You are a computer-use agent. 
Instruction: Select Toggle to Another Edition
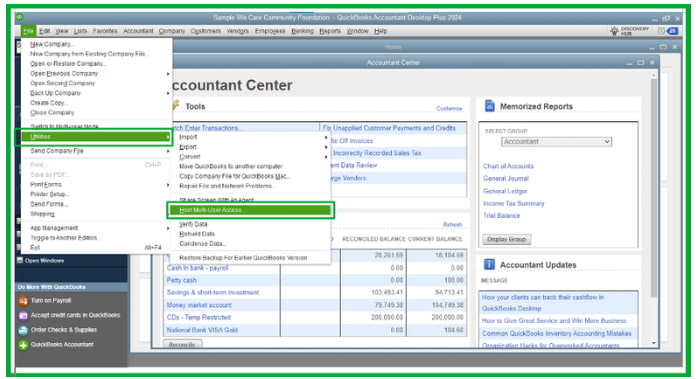(65, 238)
